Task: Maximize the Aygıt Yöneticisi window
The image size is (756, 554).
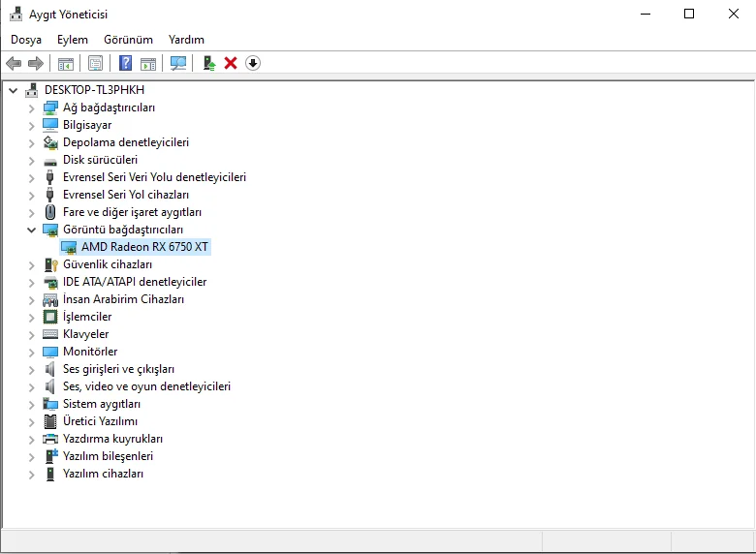Action: tap(689, 14)
